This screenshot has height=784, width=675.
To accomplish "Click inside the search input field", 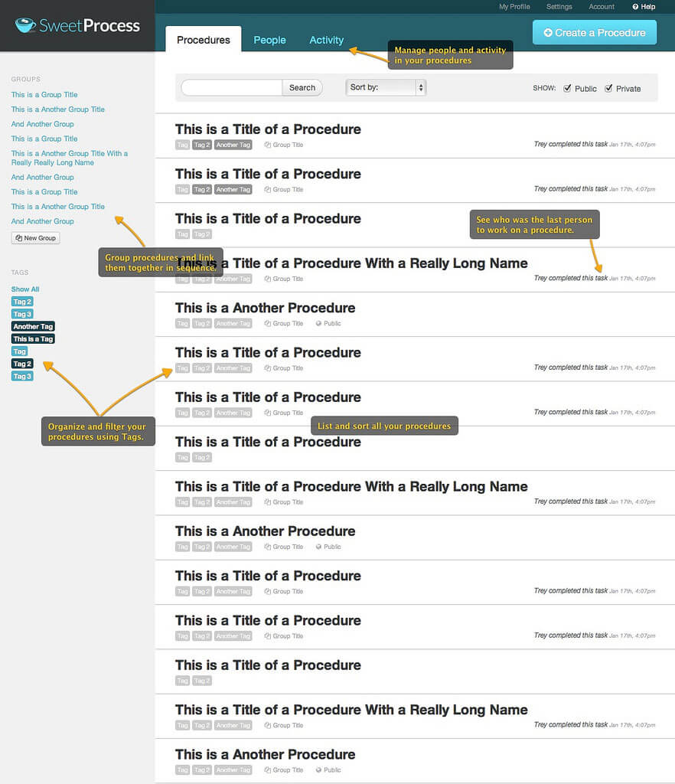I will click(230, 87).
